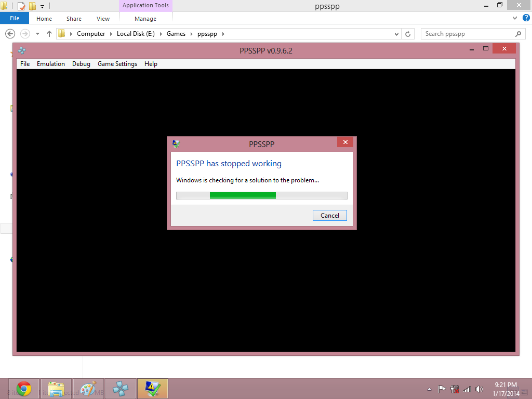Go up one folder level

click(x=49, y=34)
